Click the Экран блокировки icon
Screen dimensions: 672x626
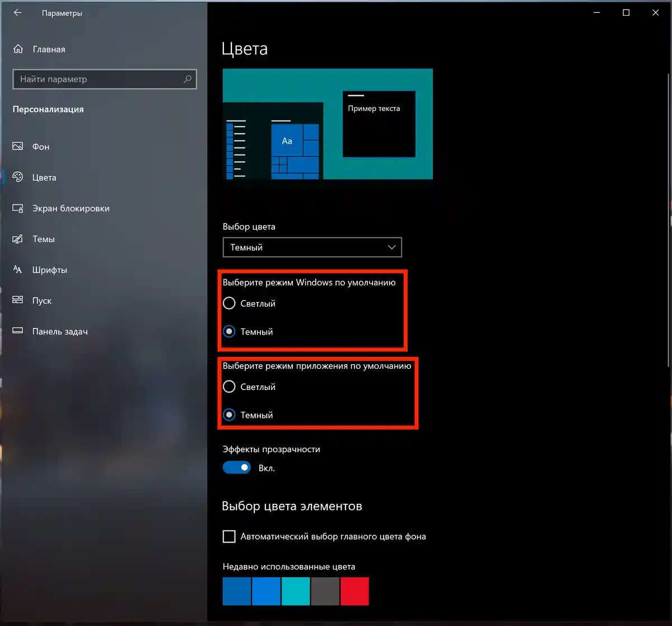[18, 208]
